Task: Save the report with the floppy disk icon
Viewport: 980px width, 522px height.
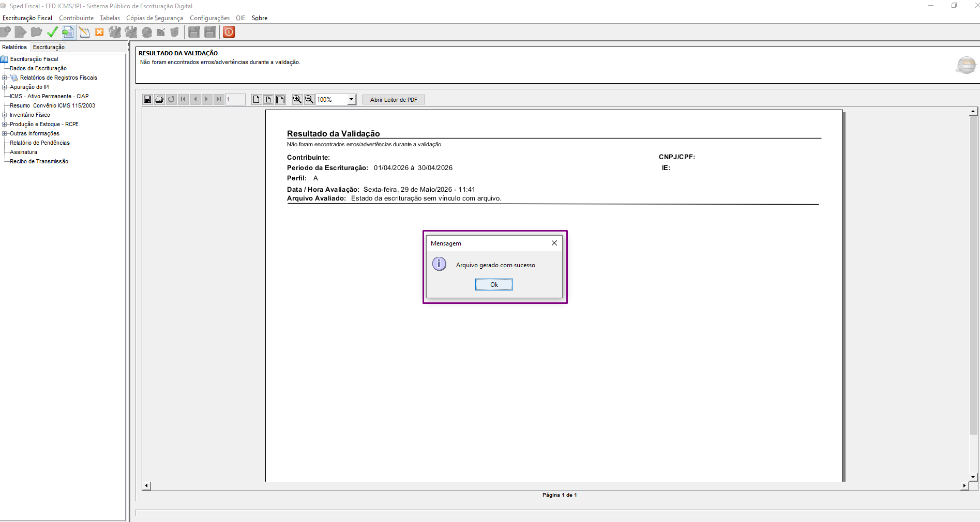Action: tap(147, 99)
